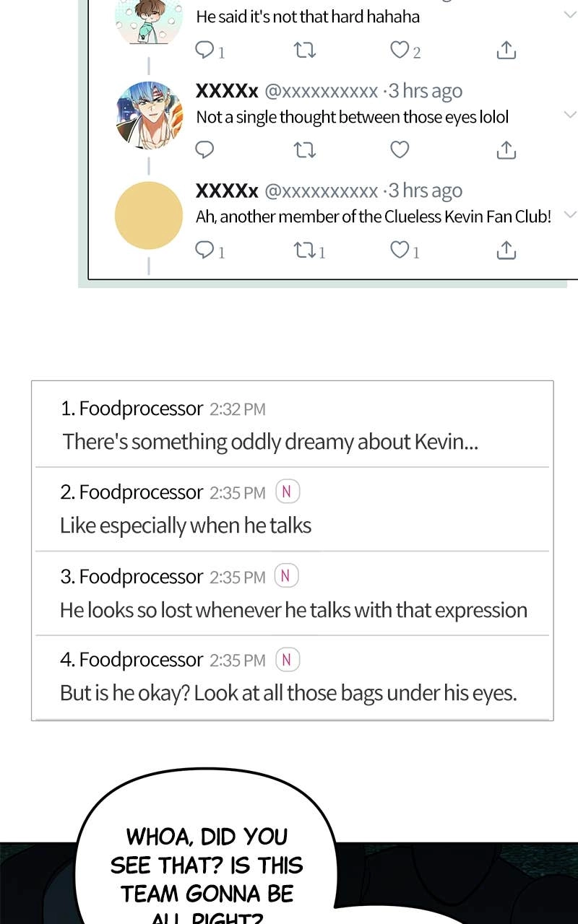Retweet the 'Not a single thought' tweet

pyautogui.click(x=305, y=149)
